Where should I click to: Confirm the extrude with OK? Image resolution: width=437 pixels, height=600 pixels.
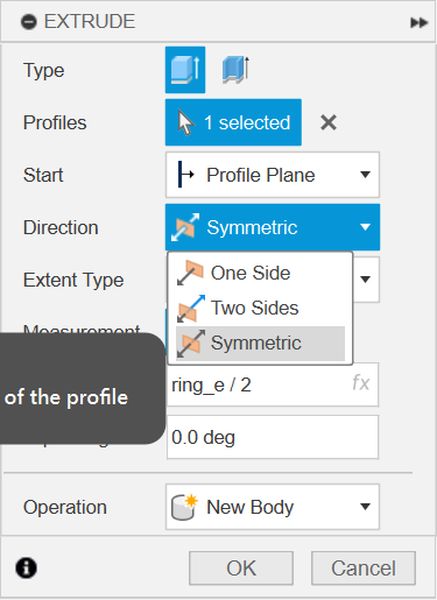click(241, 568)
